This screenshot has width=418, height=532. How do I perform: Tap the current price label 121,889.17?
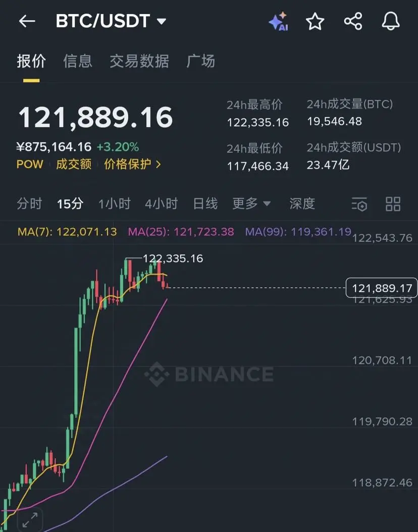[x=381, y=288]
